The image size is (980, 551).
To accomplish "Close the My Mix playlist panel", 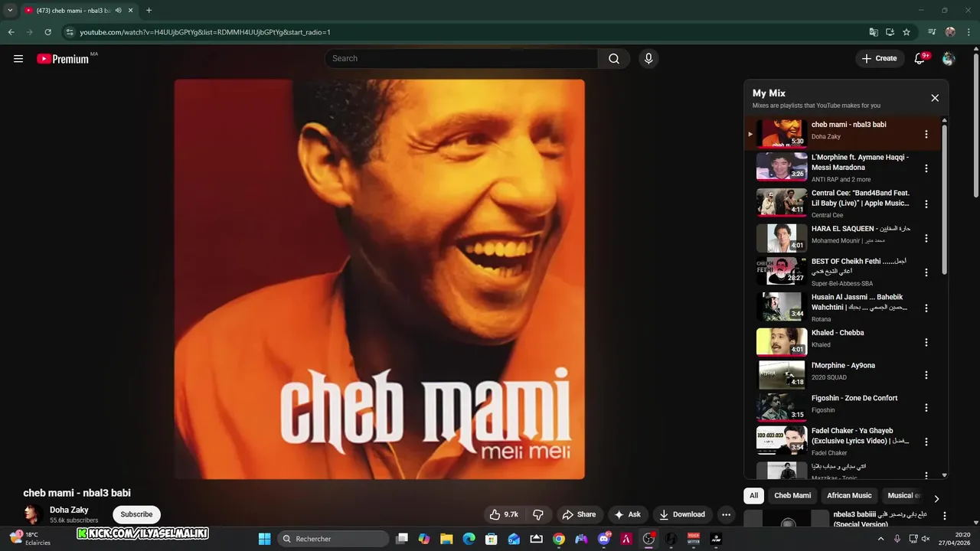I will pos(935,98).
